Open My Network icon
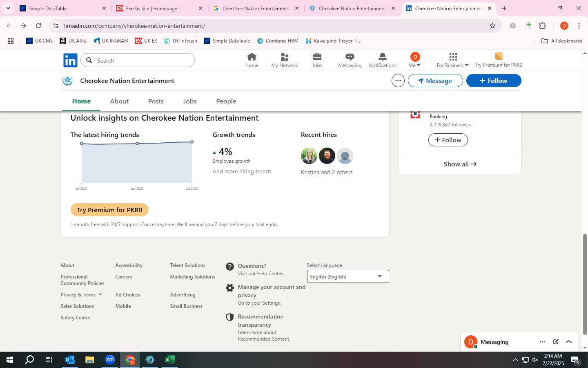Screen dimensions: 588x368 pyautogui.click(x=285, y=60)
